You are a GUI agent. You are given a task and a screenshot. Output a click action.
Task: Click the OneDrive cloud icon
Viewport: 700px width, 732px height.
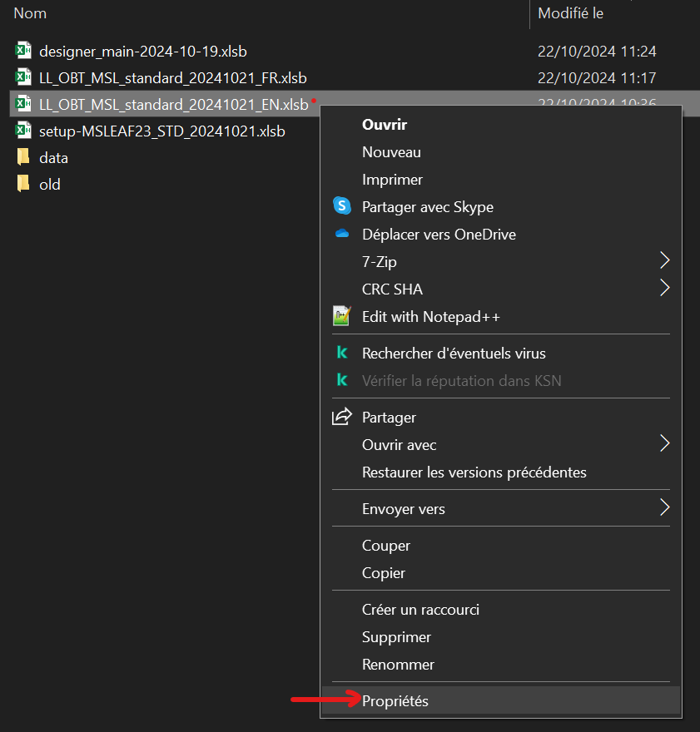pyautogui.click(x=342, y=234)
